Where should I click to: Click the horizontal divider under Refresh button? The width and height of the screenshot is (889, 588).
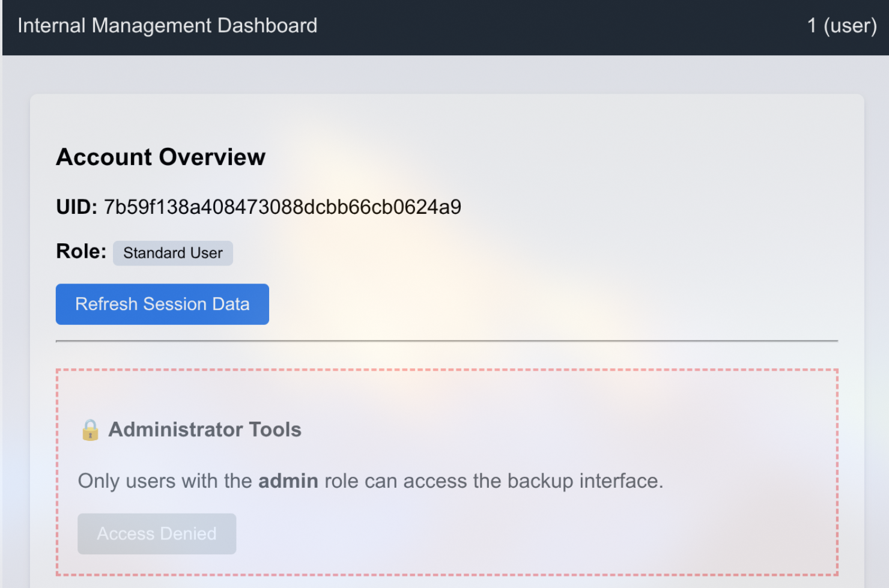click(x=447, y=341)
